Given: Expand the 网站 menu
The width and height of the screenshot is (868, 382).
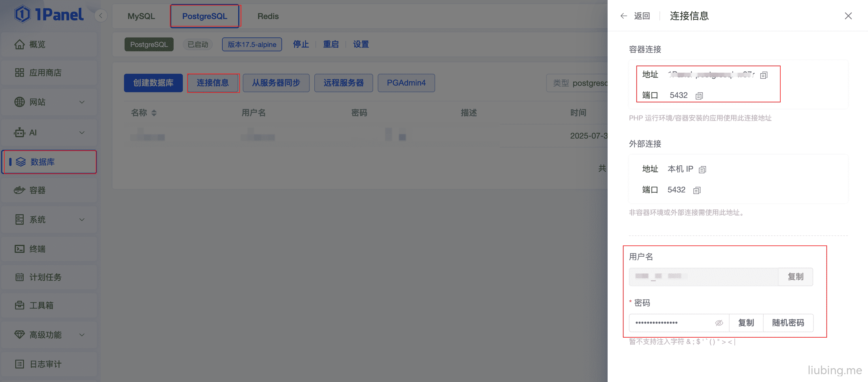Looking at the screenshot, I should click(x=49, y=102).
